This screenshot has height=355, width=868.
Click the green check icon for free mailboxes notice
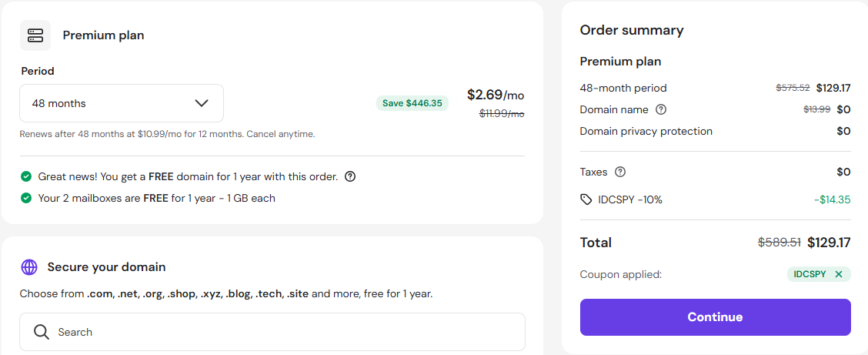click(25, 198)
